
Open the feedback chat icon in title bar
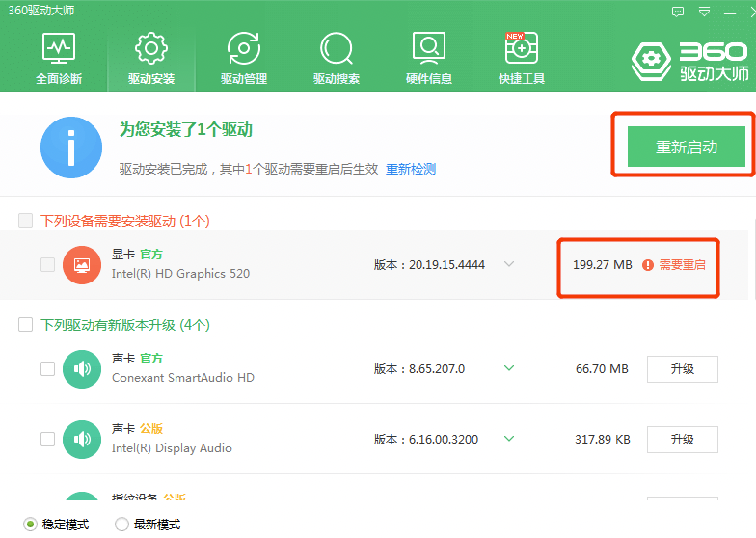678,12
